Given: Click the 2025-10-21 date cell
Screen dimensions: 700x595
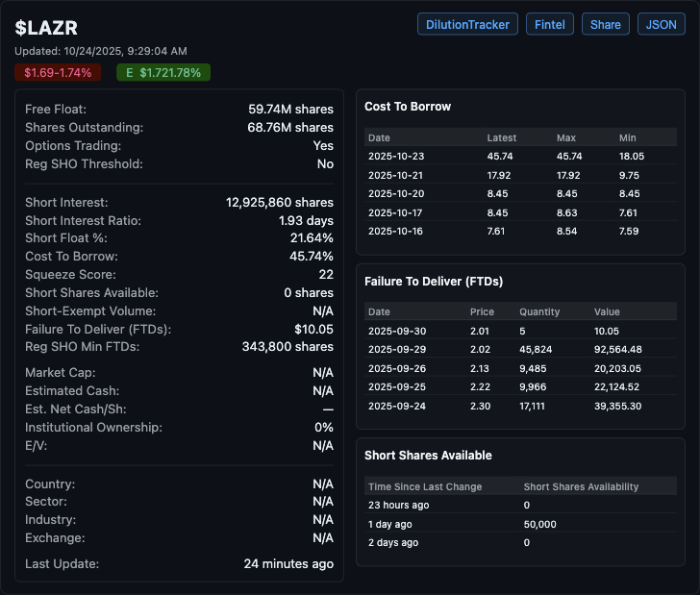Looking at the screenshot, I should pos(395,175).
